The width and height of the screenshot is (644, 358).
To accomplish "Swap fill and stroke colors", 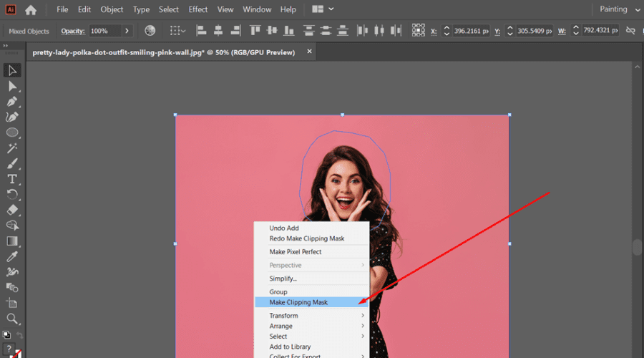I will 19,335.
